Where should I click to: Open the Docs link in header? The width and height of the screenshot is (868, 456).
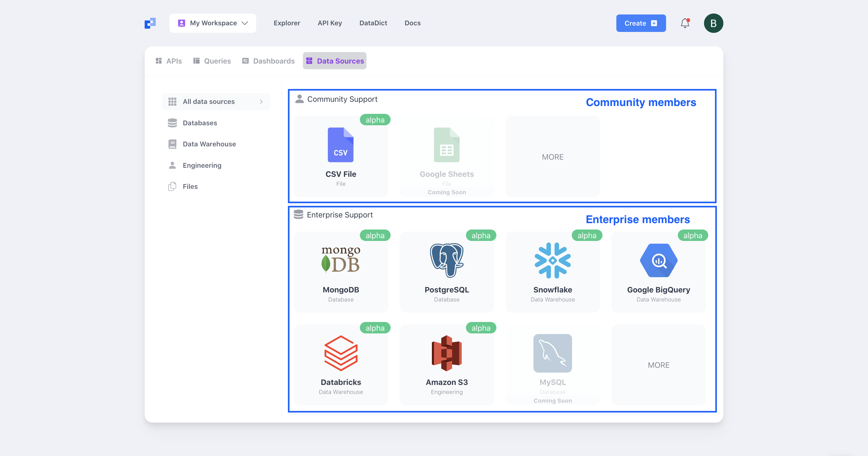412,23
